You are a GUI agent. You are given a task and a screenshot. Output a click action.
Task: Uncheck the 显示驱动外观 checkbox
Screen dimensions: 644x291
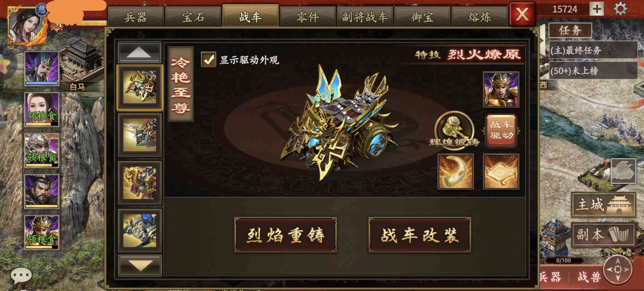click(x=209, y=60)
